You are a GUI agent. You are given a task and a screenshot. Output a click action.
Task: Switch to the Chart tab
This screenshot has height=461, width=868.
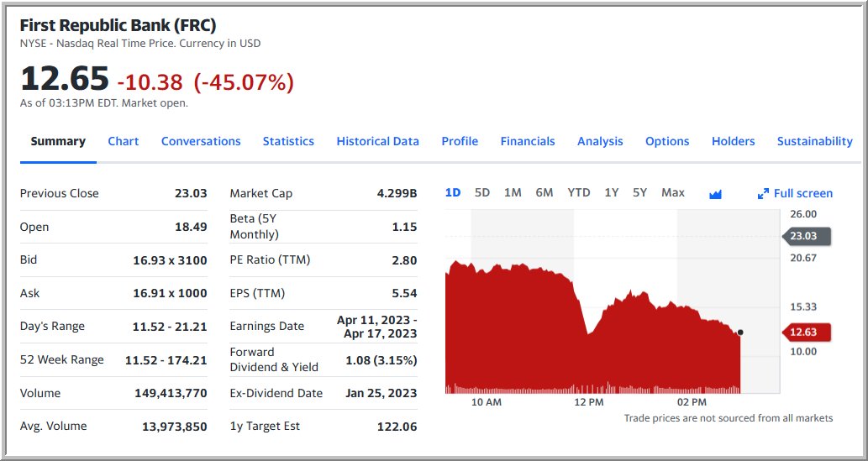124,141
